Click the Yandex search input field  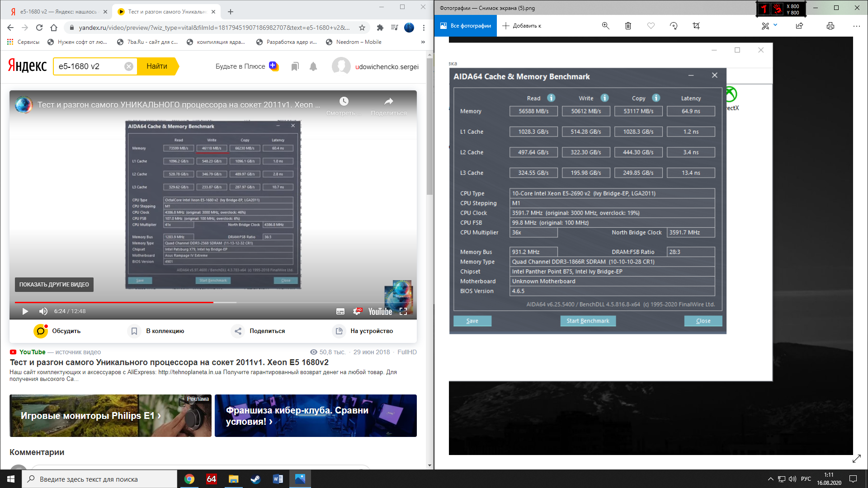click(x=90, y=66)
